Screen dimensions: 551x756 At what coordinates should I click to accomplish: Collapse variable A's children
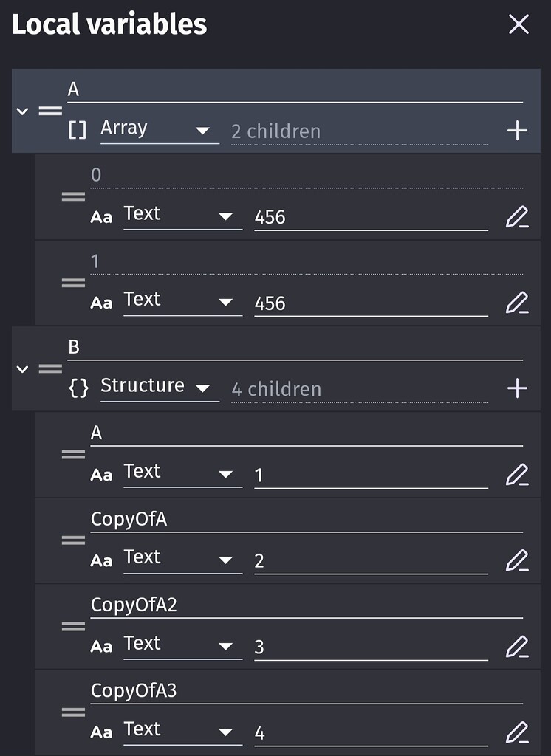[22, 111]
